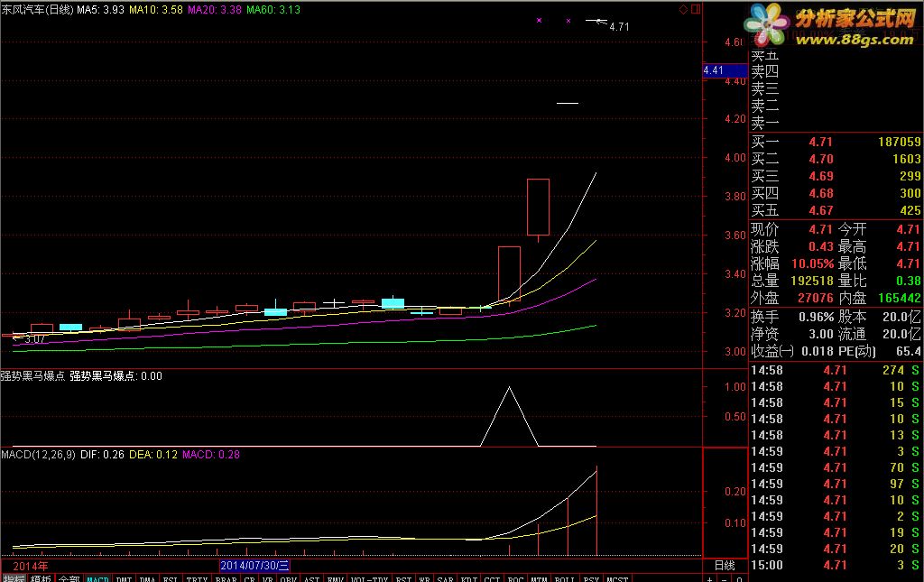Screen dimensions: 924x582
Task: Switch to the EMV indicator tab
Action: pyautogui.click(x=336, y=579)
